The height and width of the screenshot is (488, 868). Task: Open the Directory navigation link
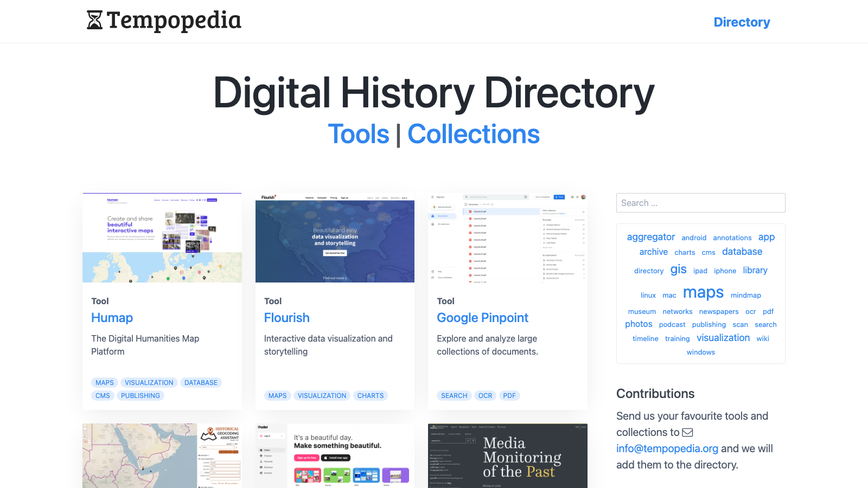pyautogui.click(x=742, y=22)
